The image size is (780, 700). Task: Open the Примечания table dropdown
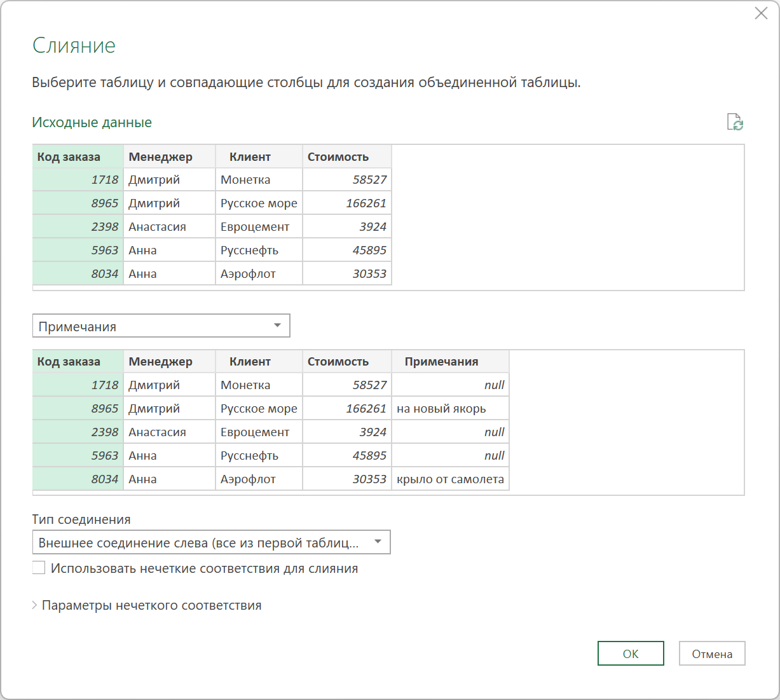point(161,326)
